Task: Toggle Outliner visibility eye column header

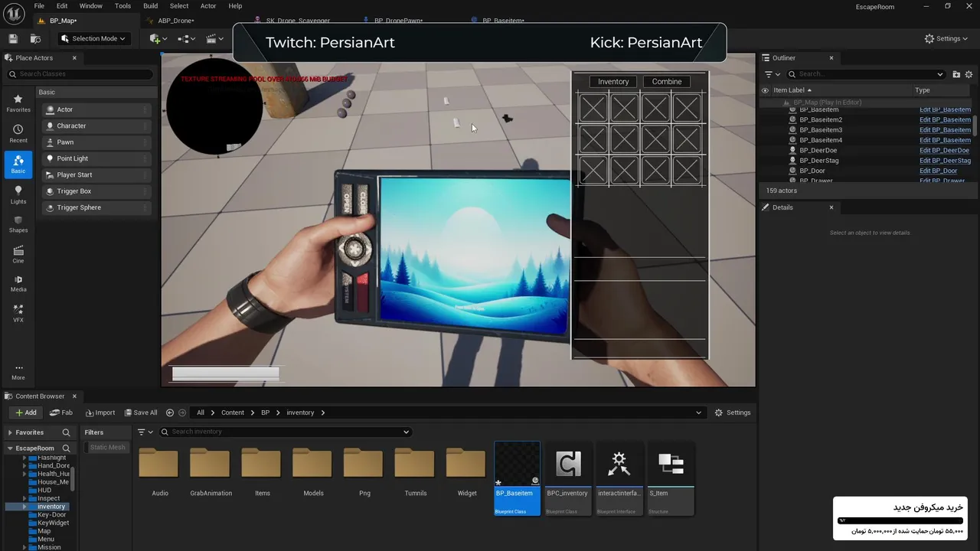Action: (765, 90)
